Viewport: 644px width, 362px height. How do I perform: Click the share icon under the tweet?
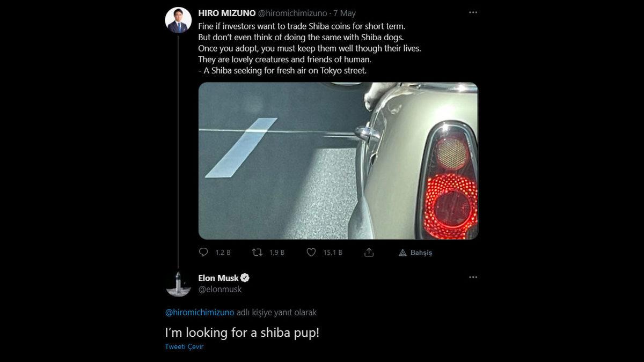click(369, 252)
